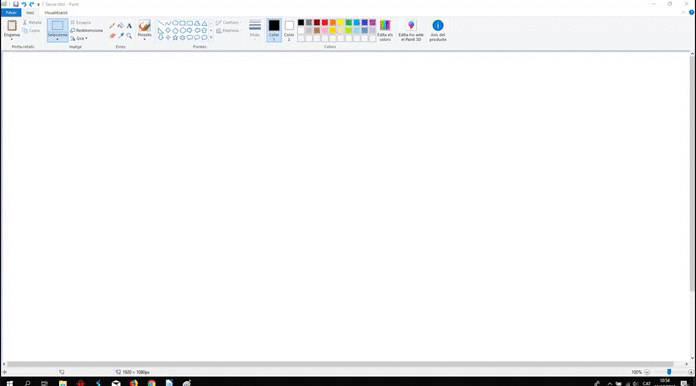Click the Selecciona rectangle selection icon
Viewport: 696px width, 386px height.
[x=58, y=26]
